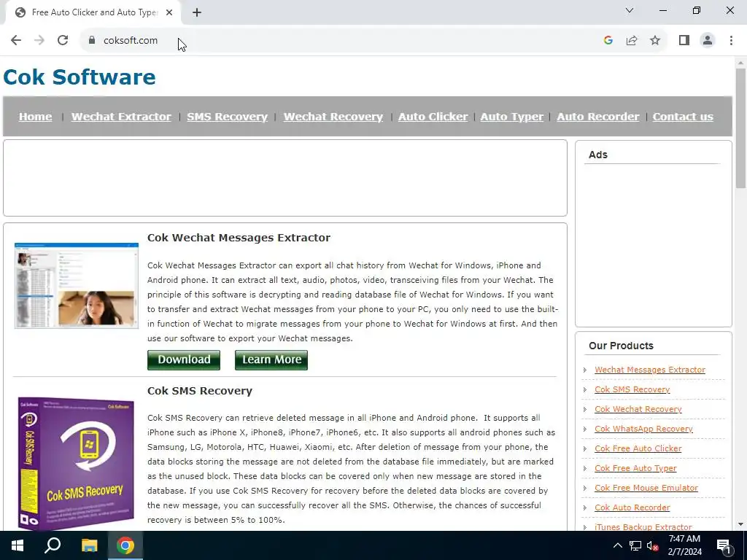Open Cok SMS Recovery sidebar link
Screen dimensions: 747x560
coord(632,389)
